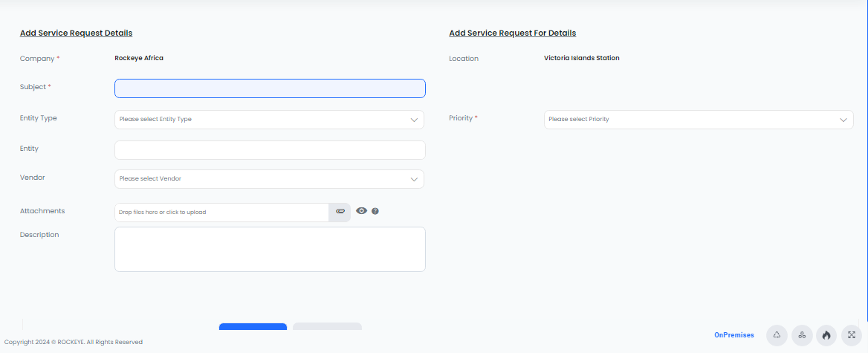Click the Description field label
The width and height of the screenshot is (868, 353).
39,235
